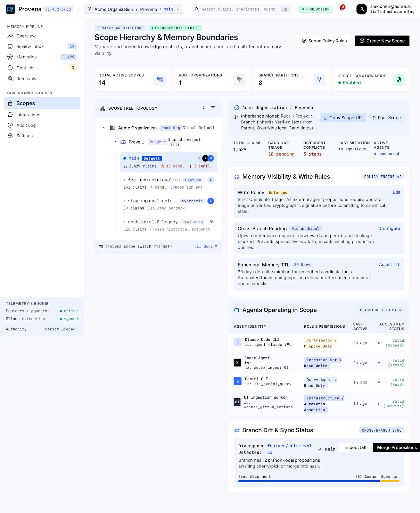Click the Codex X badge on main branch

tap(205, 158)
